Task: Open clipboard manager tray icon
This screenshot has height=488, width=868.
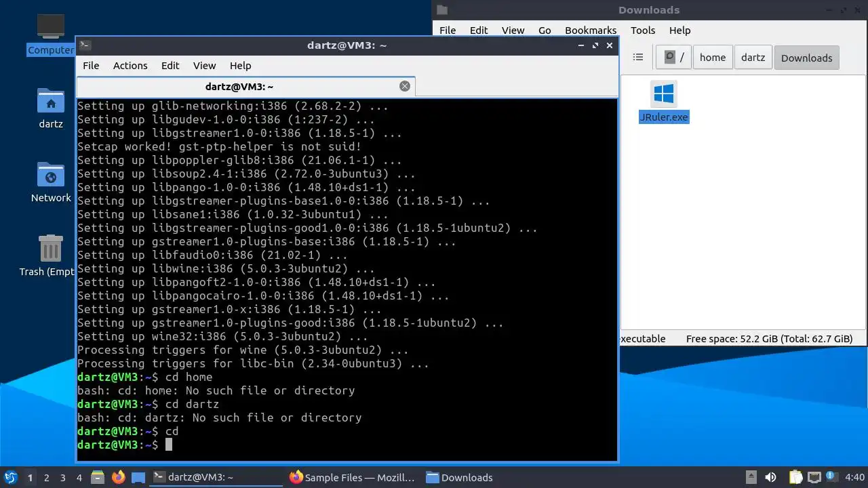Action: pos(795,477)
